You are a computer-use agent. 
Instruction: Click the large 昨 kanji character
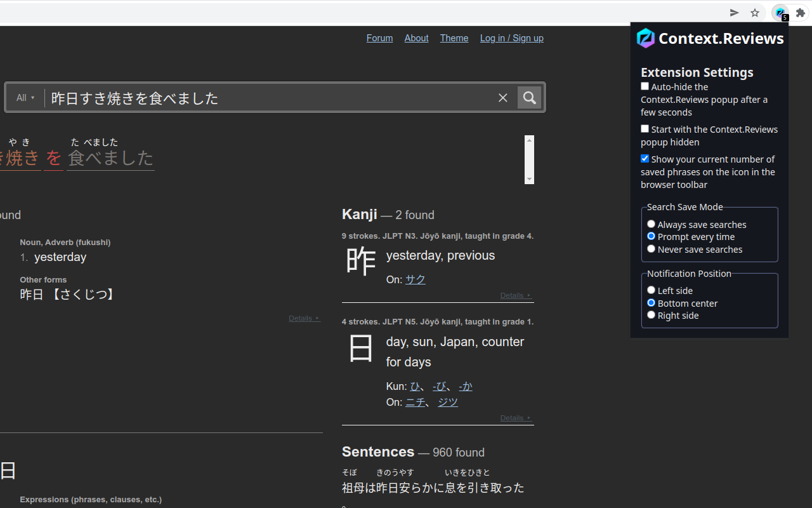tap(360, 261)
